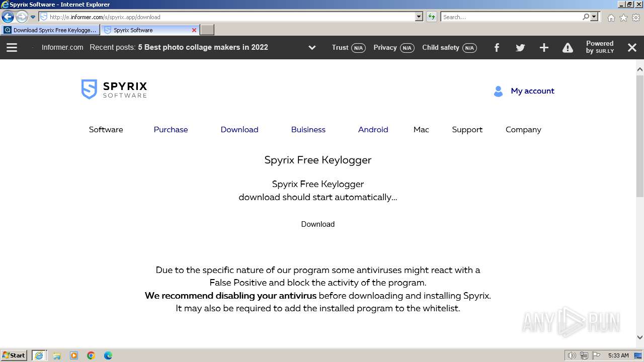Open the Android menu item

pyautogui.click(x=373, y=130)
